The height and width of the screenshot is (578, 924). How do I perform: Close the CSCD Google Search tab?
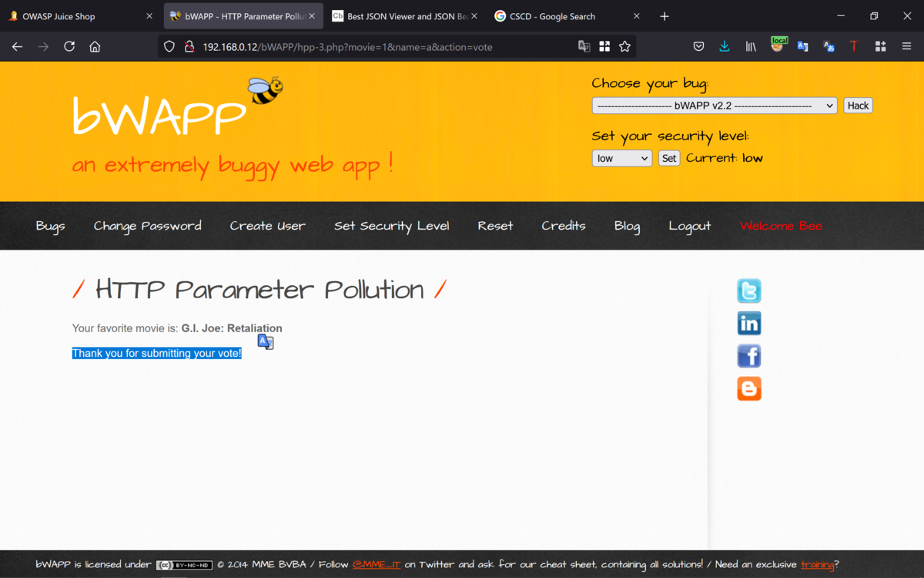pos(636,16)
